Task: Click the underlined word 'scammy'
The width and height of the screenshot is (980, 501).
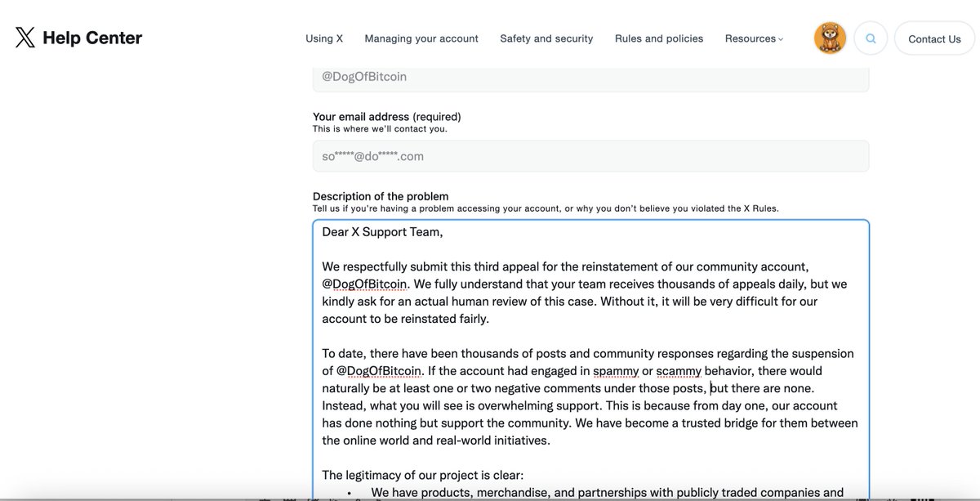Action: [x=679, y=371]
